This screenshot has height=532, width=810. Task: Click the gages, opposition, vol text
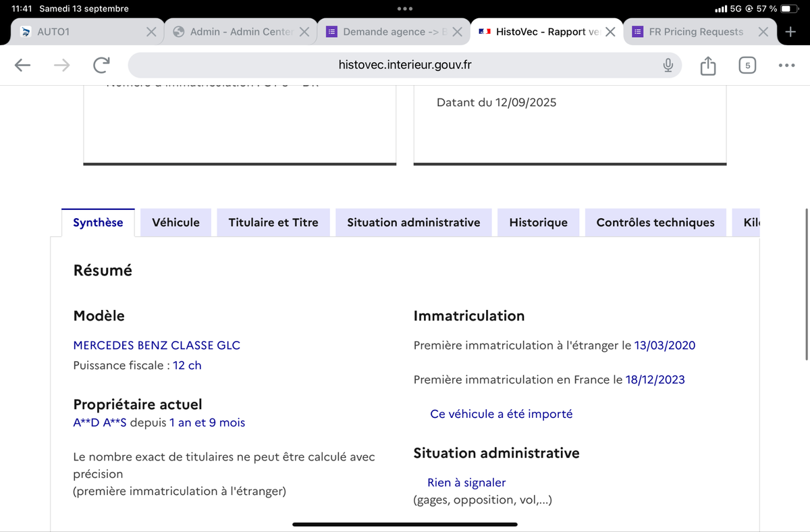(483, 500)
